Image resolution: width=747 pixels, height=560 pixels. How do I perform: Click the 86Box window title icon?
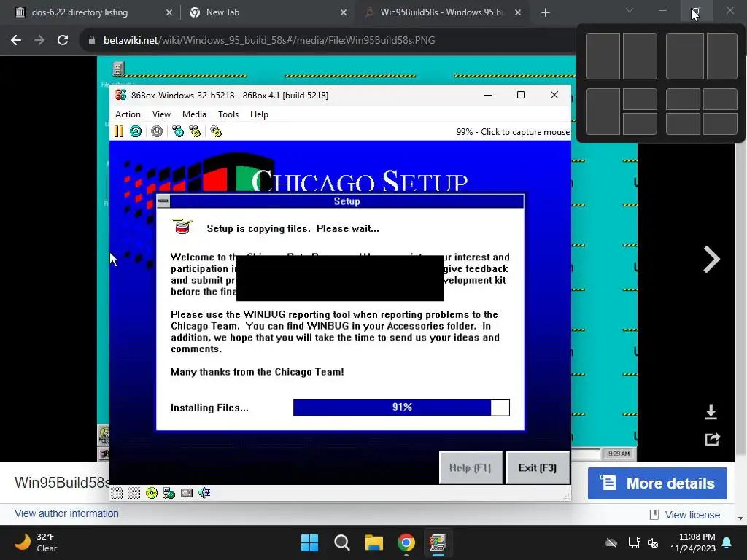[x=121, y=95]
